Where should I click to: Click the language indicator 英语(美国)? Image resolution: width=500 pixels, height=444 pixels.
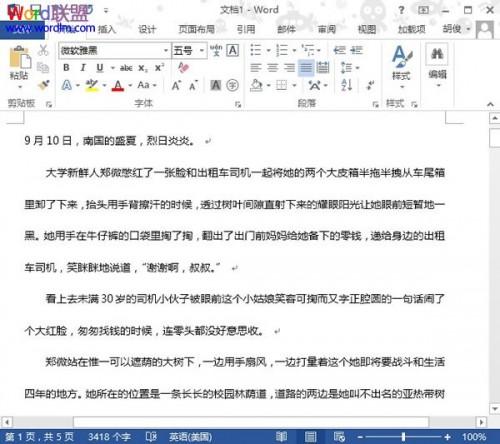pos(190,437)
